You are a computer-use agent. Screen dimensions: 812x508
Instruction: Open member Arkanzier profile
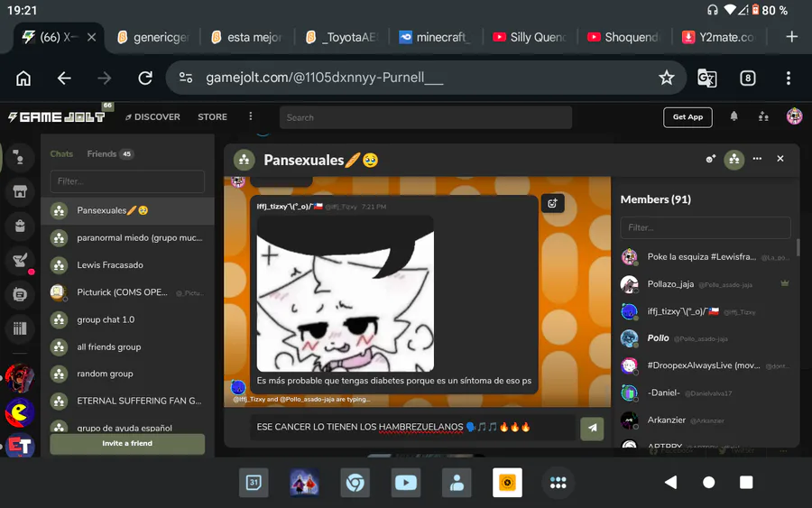pyautogui.click(x=706, y=420)
